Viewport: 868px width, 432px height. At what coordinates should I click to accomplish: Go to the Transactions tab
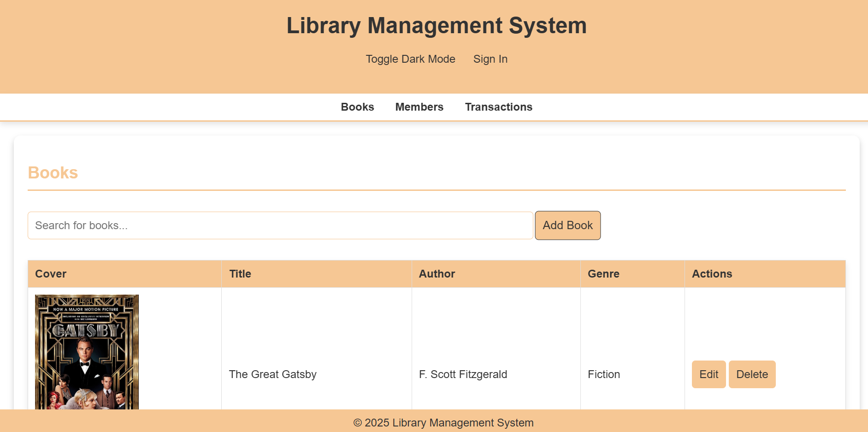point(498,107)
